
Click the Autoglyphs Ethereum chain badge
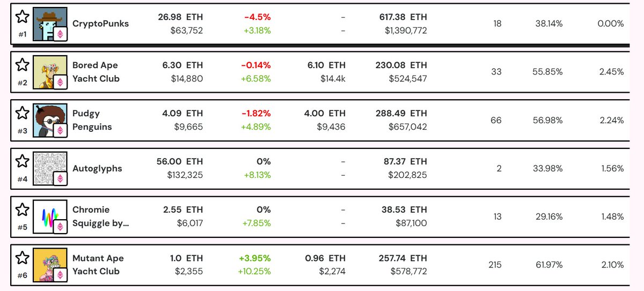(x=60, y=179)
